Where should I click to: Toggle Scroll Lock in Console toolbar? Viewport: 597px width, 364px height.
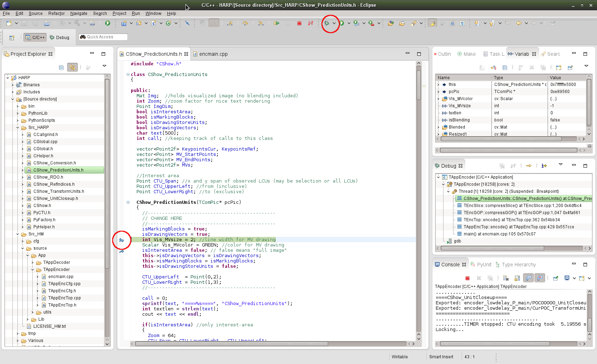(x=517, y=278)
